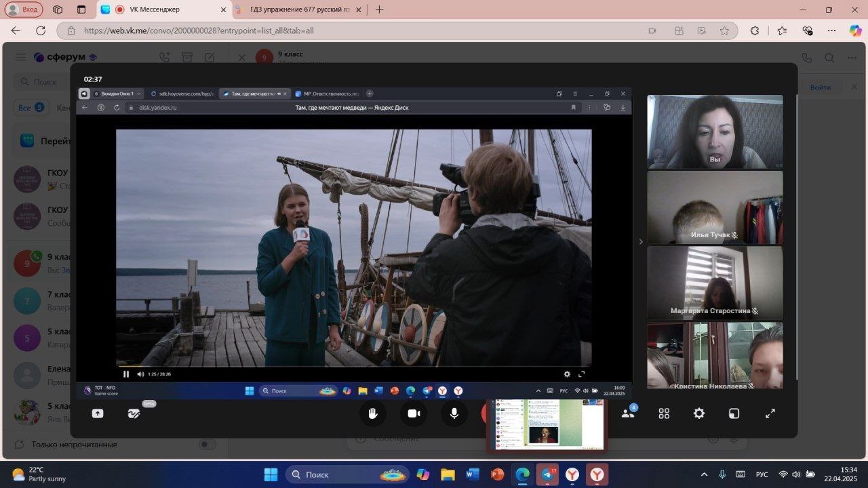Call the 9 класс chat with the phone icon

coord(806,58)
